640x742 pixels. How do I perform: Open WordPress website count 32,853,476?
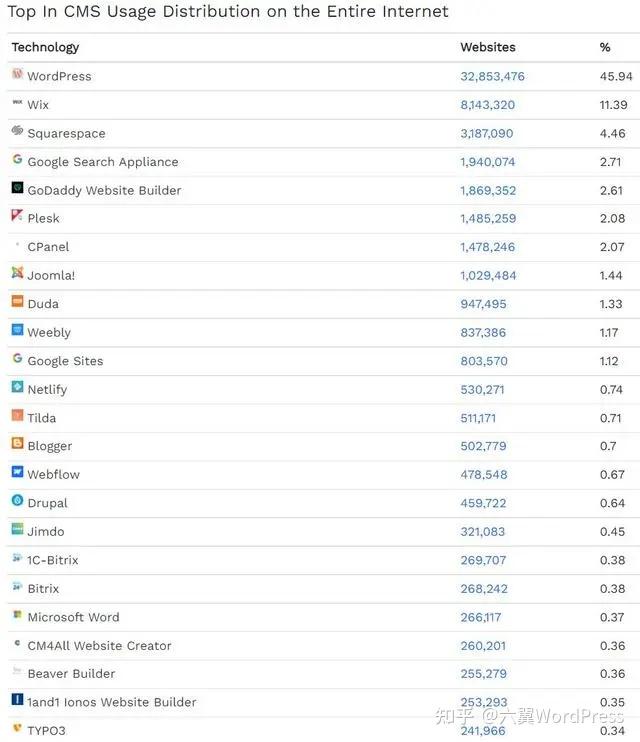pyautogui.click(x=492, y=76)
